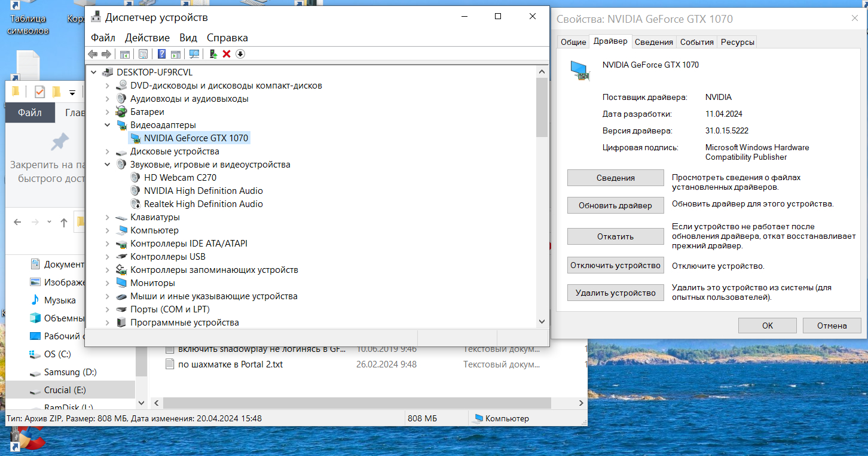Expand the Дисковые устройства chevron
The width and height of the screenshot is (868, 456).
[107, 151]
